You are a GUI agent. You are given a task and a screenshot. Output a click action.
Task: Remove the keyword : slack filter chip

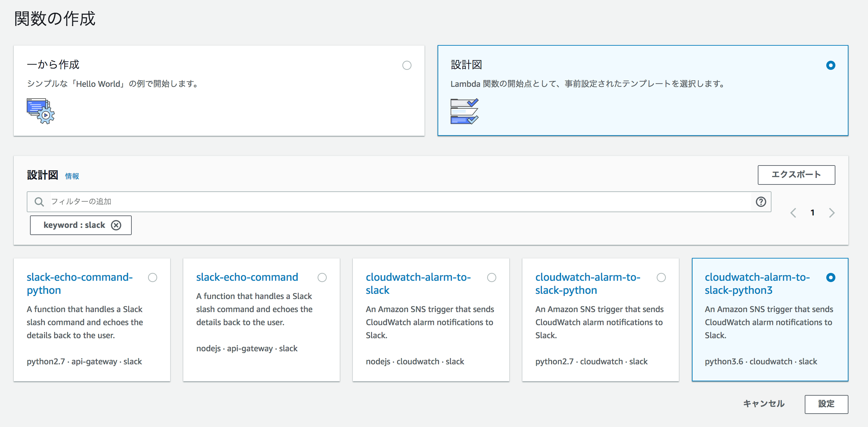pyautogui.click(x=116, y=225)
